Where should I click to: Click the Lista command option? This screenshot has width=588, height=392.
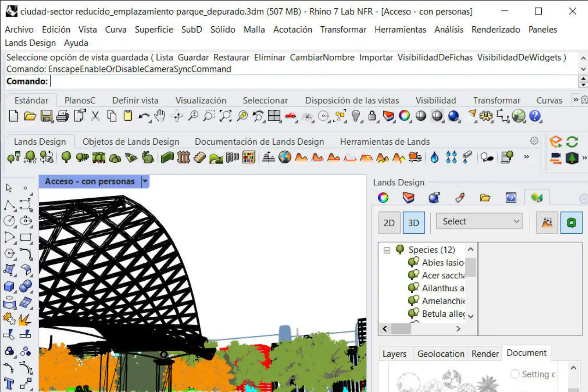coord(164,58)
